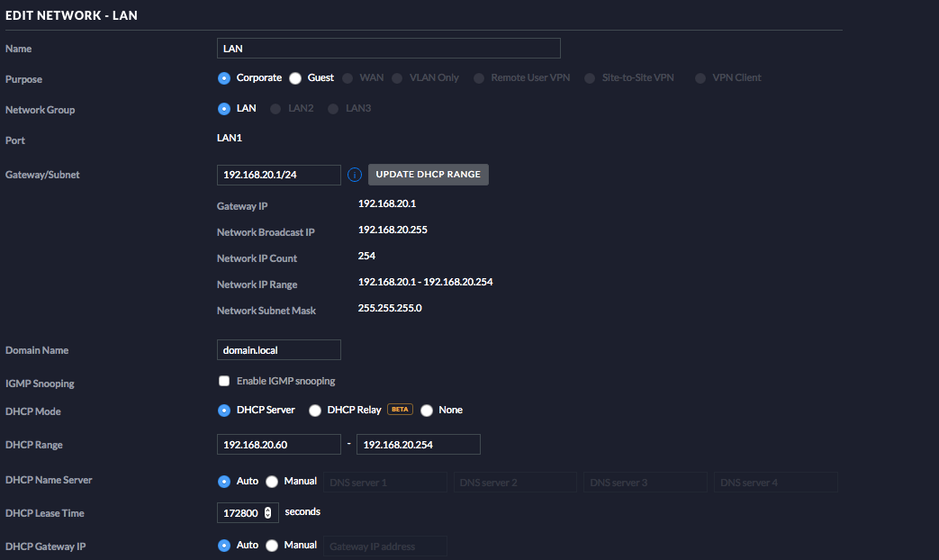Click the DHCP Range start field 192.168.20.60
This screenshot has height=560, width=939.
point(278,445)
